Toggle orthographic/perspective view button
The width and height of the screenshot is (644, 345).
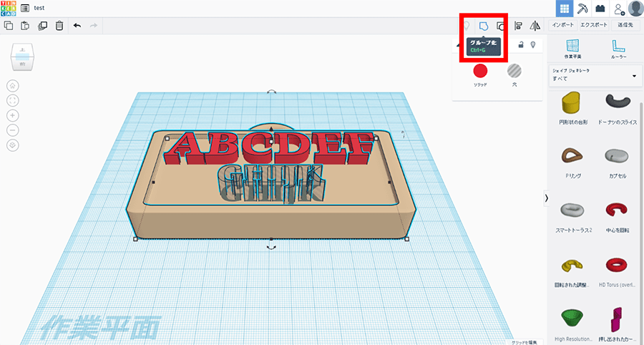click(x=13, y=145)
